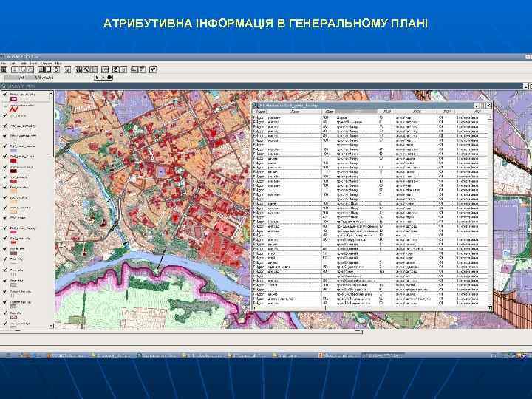532x399 pixels.
Task: Click the context Help question-mark button
Action: point(153,69)
